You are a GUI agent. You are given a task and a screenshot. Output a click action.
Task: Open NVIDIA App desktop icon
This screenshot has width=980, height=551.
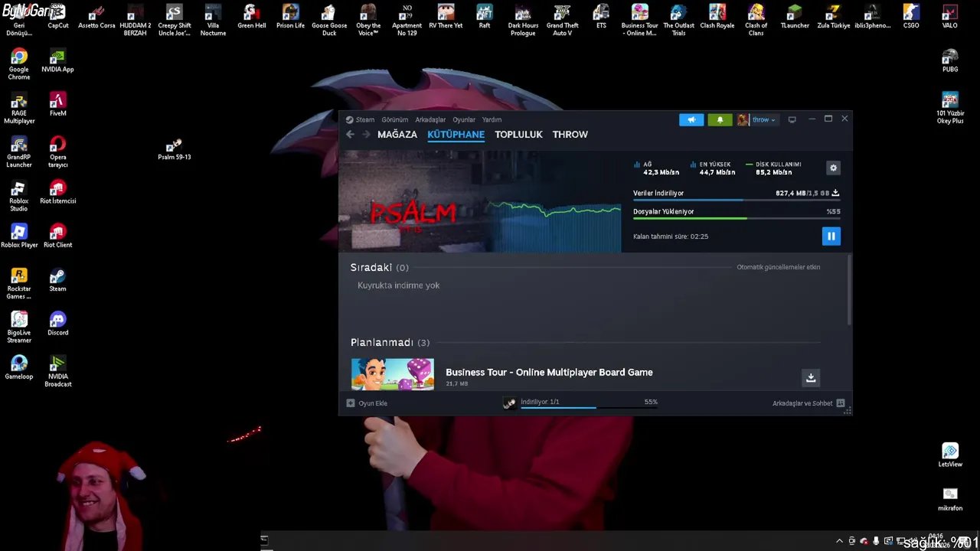pos(57,61)
